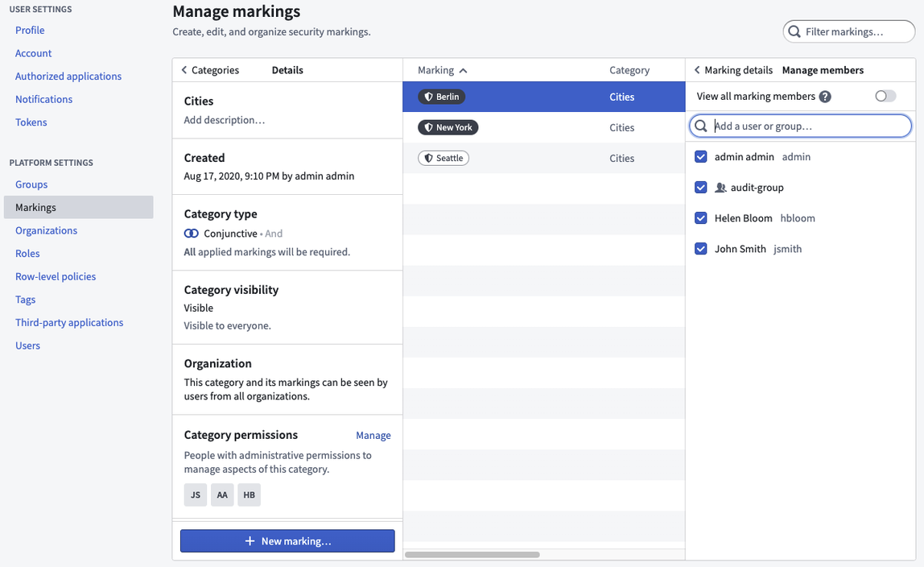Click the magnifier icon in Filter markings
This screenshot has width=924, height=567.
[x=794, y=32]
